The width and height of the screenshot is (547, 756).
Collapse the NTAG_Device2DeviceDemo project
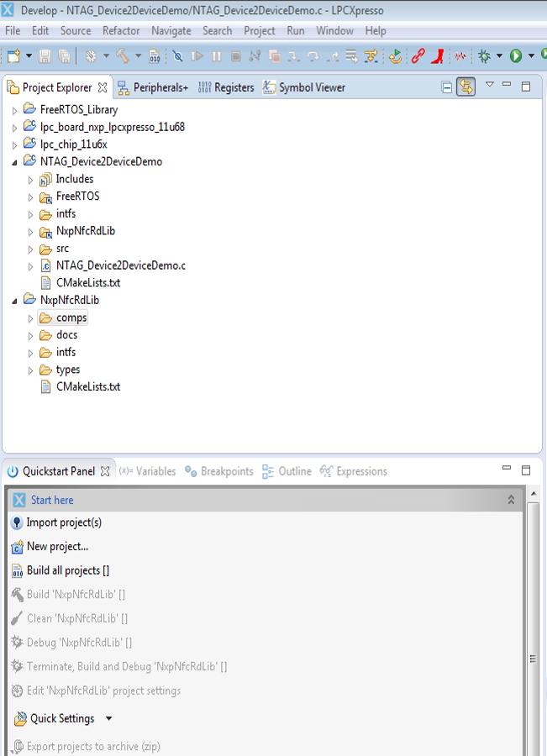14,162
